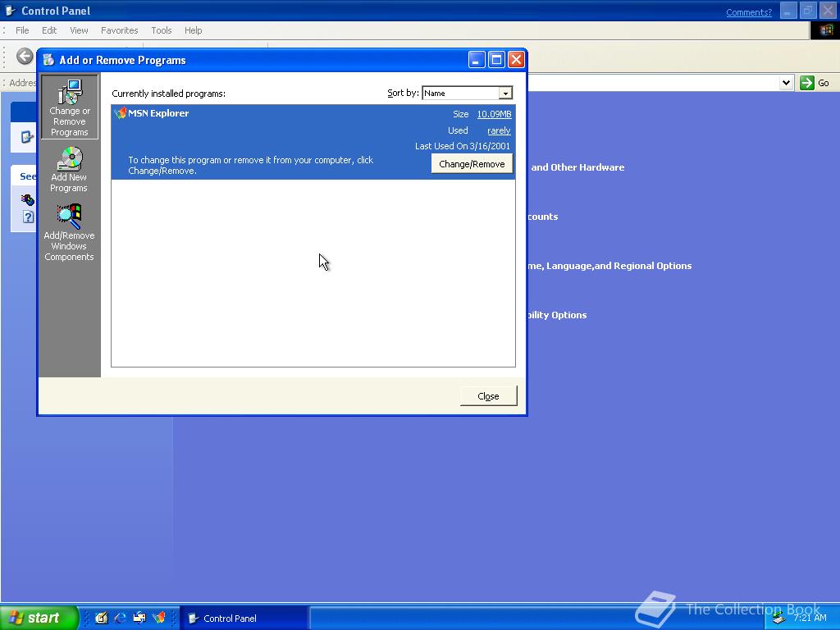Select the MSN Explorer program entry
The image size is (840, 630).
pyautogui.click(x=313, y=142)
